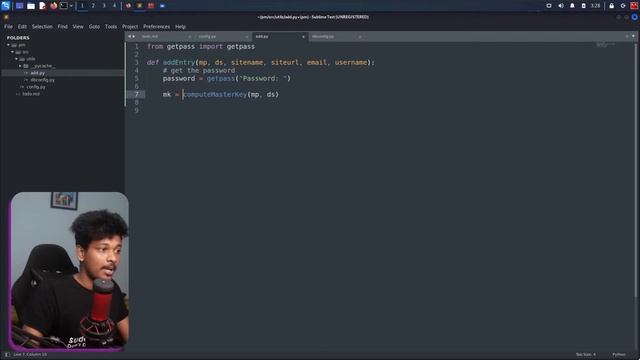The image size is (640, 360).
Task: Open the file manager panel launcher
Action: coord(31,6)
